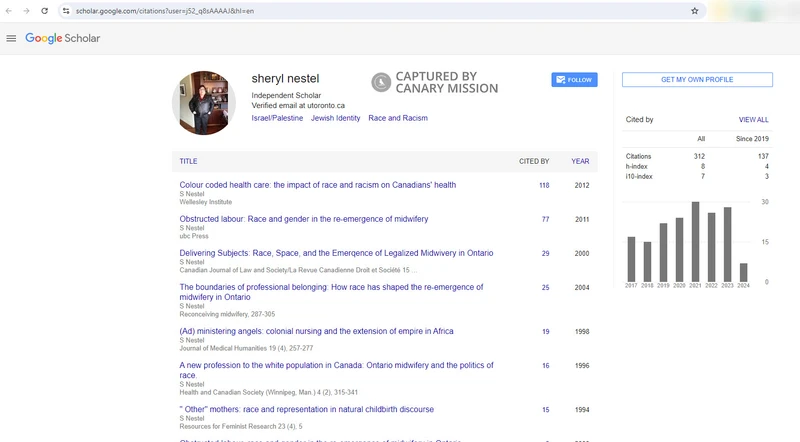Click the browser forward arrow

pos(26,11)
